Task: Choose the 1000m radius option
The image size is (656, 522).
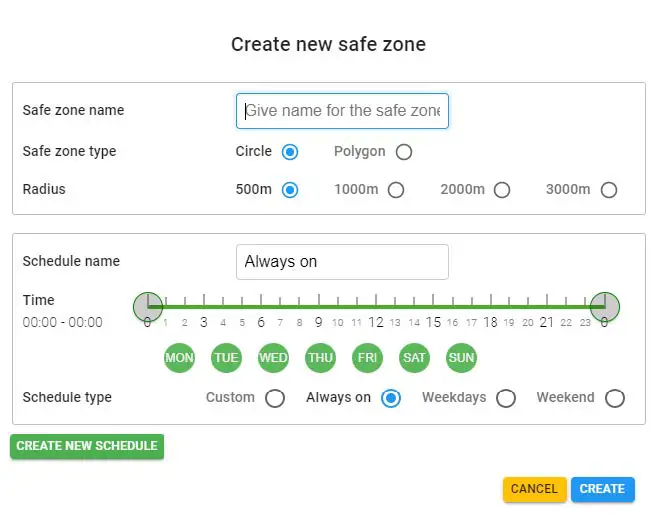Action: pos(396,190)
